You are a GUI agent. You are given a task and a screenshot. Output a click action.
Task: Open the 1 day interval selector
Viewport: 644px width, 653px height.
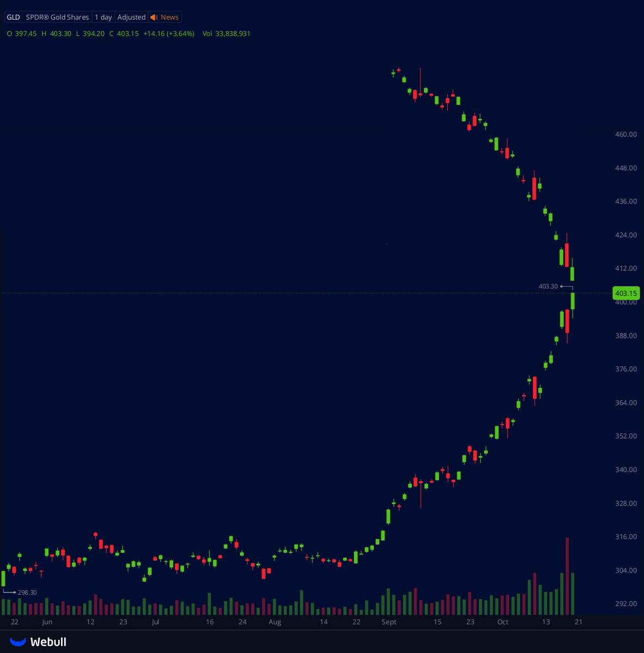103,17
